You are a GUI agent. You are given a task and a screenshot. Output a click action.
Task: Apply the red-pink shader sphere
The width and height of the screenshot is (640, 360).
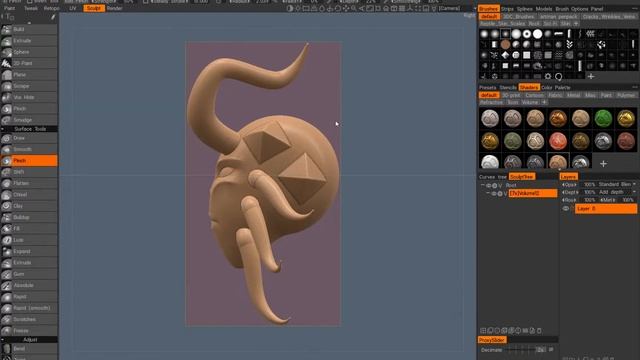(x=558, y=141)
